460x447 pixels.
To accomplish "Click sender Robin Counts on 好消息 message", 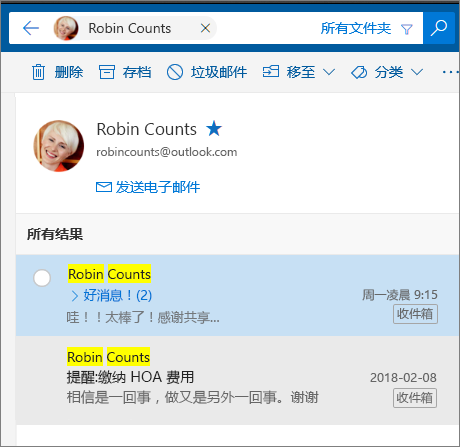I will [x=109, y=274].
